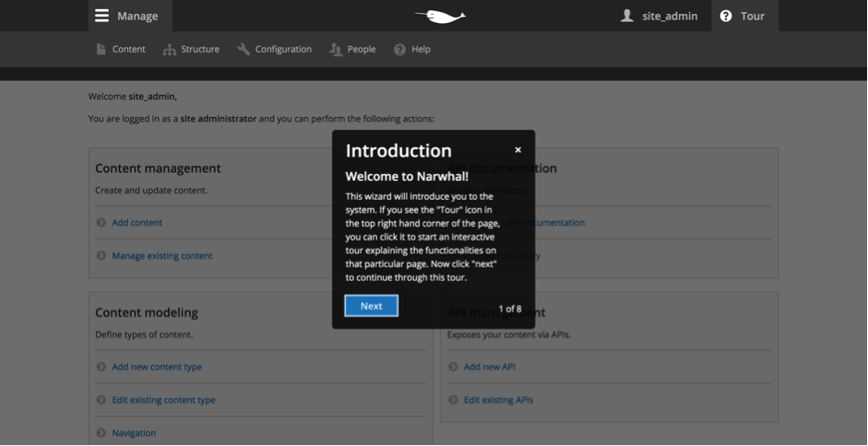The width and height of the screenshot is (868, 446).
Task: Click Add new content type link
Action: click(x=157, y=367)
